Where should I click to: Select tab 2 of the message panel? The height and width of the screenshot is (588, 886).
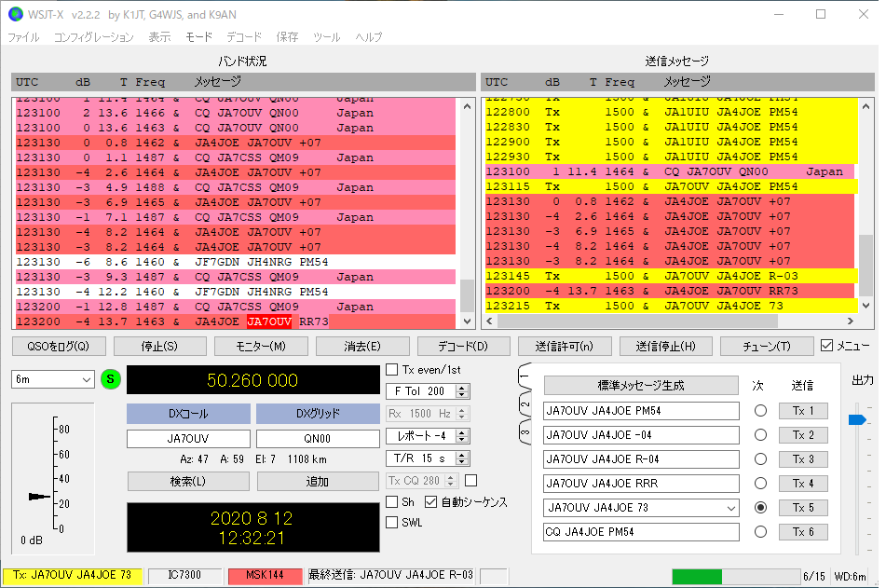coord(525,404)
